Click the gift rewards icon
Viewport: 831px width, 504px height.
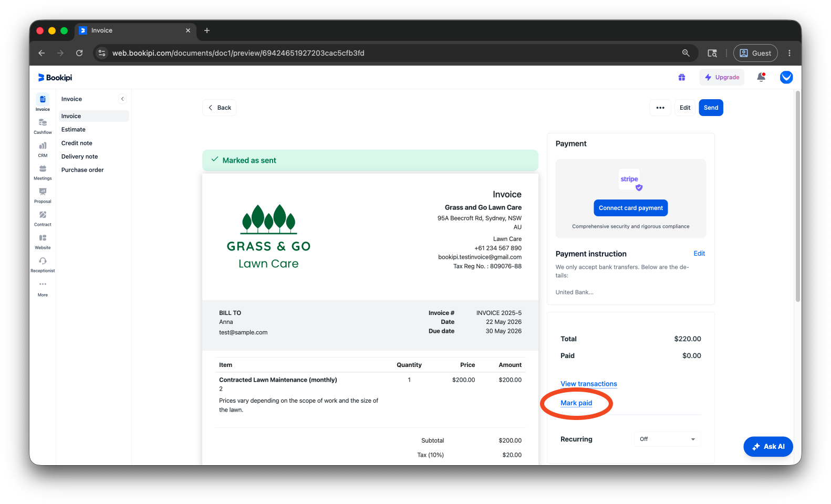coord(681,77)
